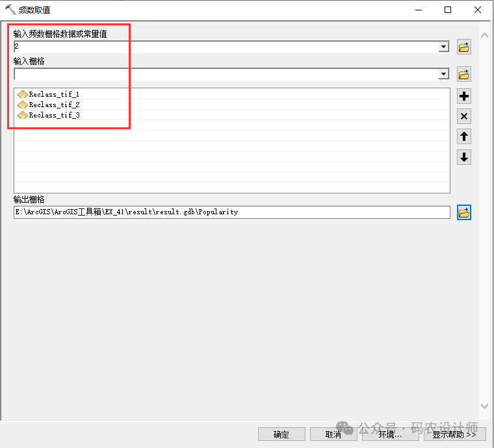494x448 pixels.
Task: Move the selected raster down the list
Action: pyautogui.click(x=464, y=157)
